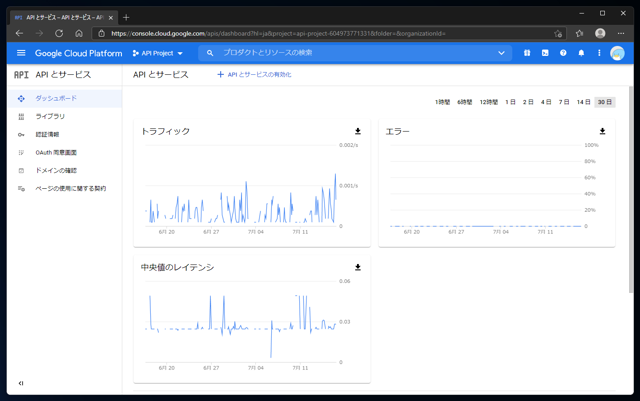
Task: Click the lock icon in address bar
Action: click(x=102, y=33)
